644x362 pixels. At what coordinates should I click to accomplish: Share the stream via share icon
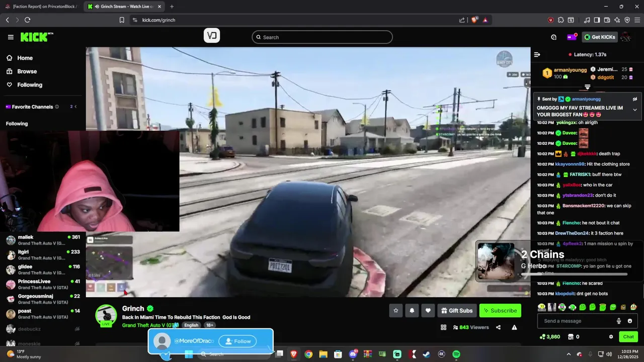498,327
